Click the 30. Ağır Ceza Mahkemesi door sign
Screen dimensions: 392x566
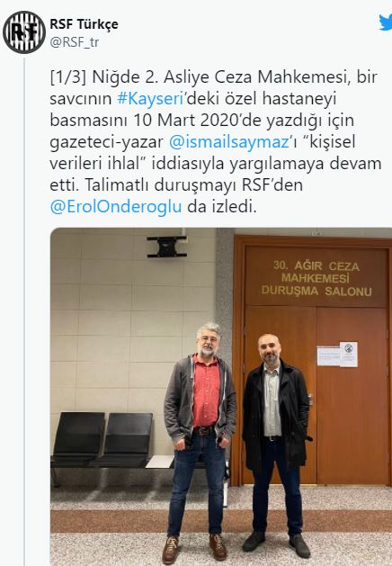pyautogui.click(x=316, y=279)
